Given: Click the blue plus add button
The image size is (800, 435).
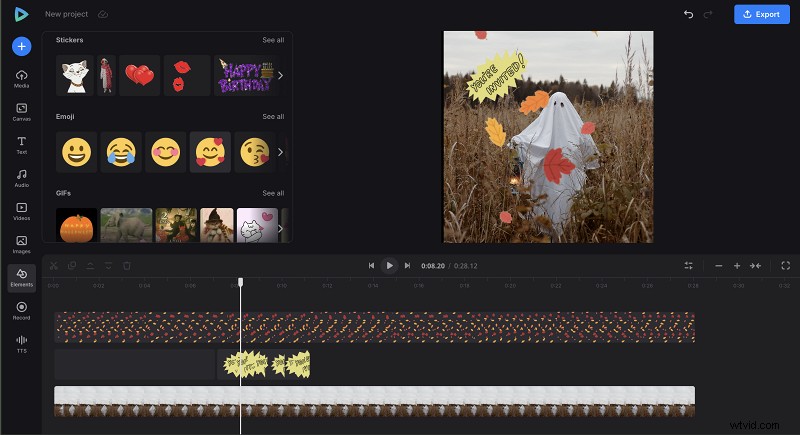Looking at the screenshot, I should pyautogui.click(x=21, y=46).
